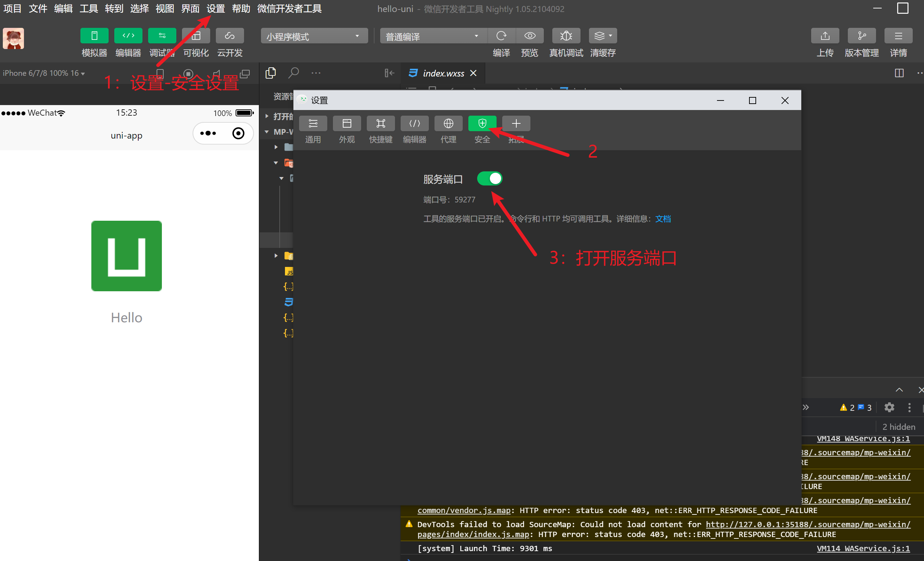Open the iPhone 6/7/8 device dropdown
Screen dimensions: 924x561
coord(43,73)
